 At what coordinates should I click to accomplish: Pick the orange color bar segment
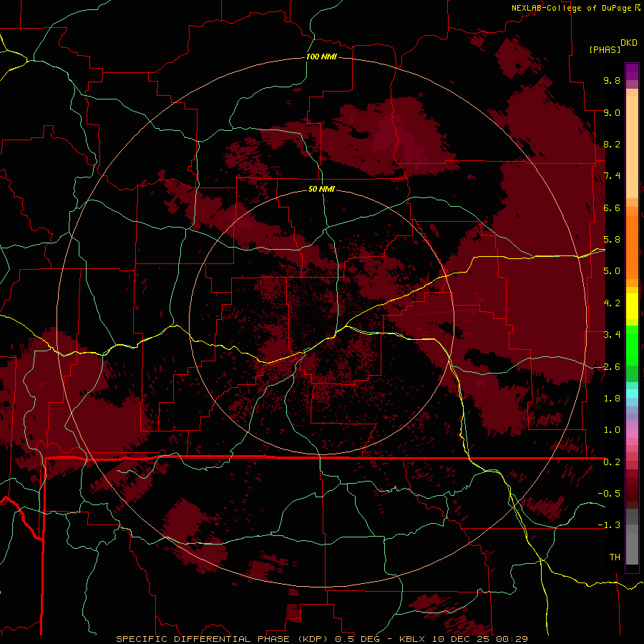632,248
